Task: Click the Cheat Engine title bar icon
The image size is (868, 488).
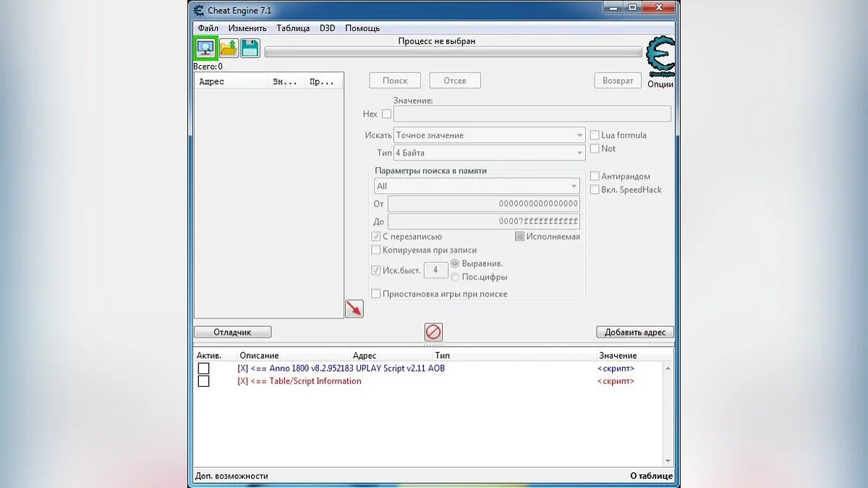Action: [199, 10]
